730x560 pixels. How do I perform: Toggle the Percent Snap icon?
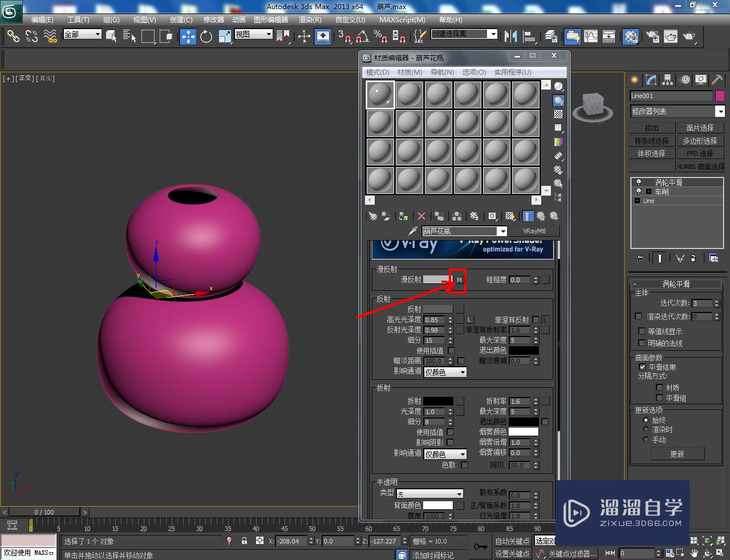380,36
